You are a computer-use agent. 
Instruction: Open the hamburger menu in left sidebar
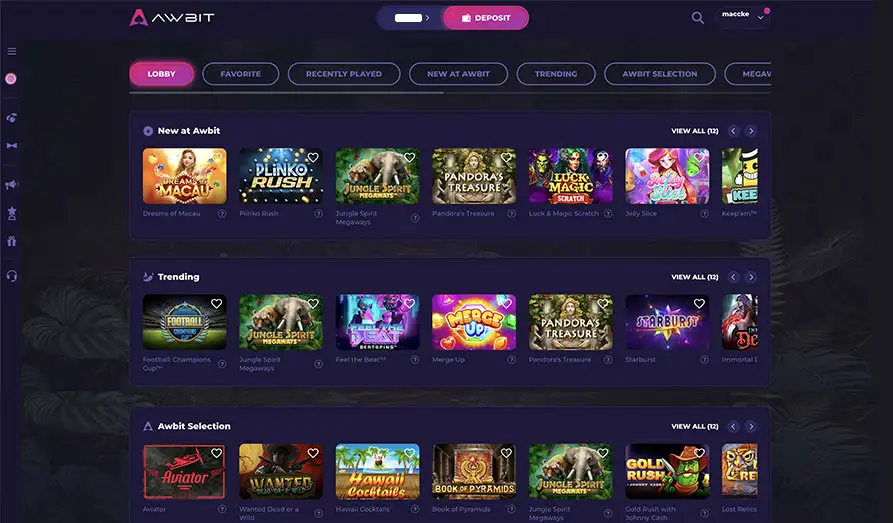pos(11,51)
